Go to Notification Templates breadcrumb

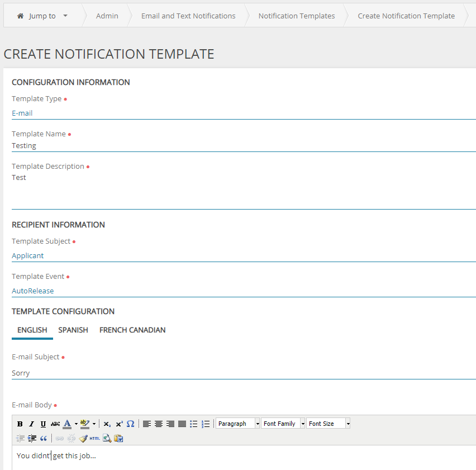[x=297, y=16]
